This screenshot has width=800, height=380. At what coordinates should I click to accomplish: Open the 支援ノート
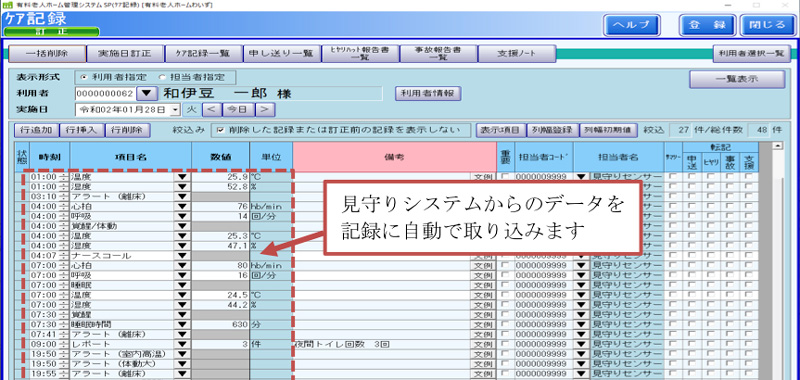pos(517,53)
